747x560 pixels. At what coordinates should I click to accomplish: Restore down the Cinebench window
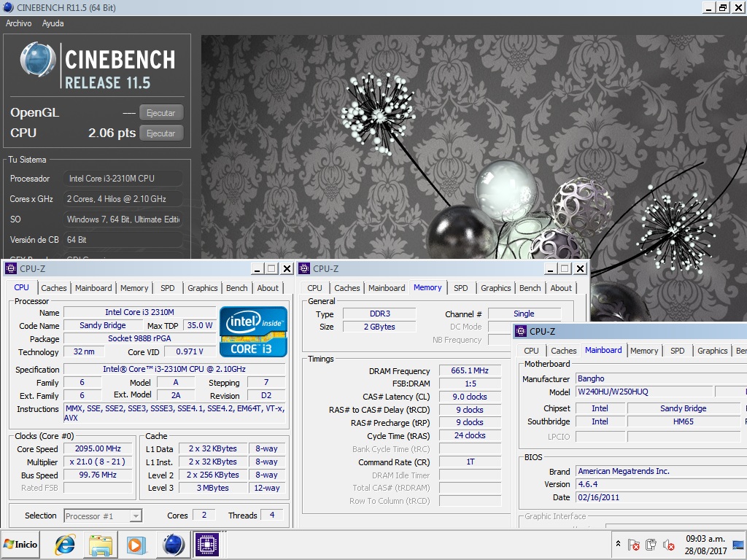pyautogui.click(x=723, y=7)
